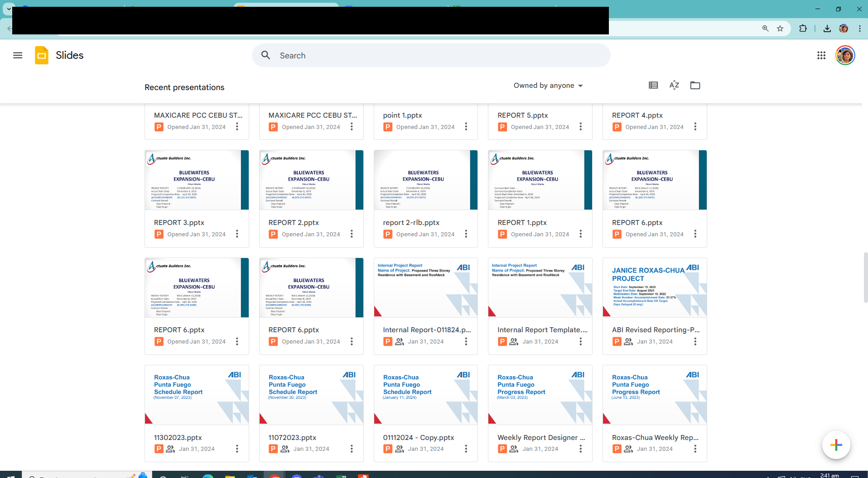Open more actions for ABI Revised Reporting
The image size is (868, 478).
695,341
